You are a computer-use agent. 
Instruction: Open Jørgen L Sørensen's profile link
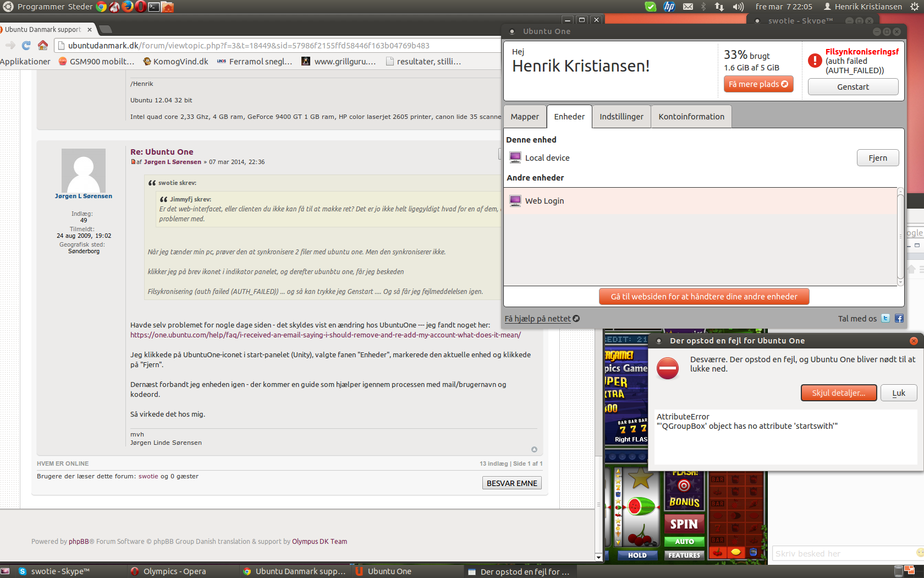click(84, 196)
